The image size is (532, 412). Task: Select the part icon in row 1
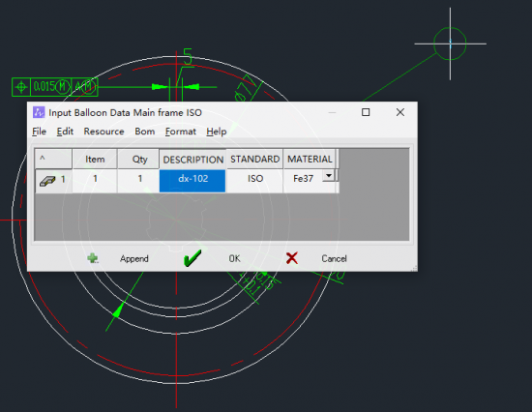pyautogui.click(x=47, y=181)
